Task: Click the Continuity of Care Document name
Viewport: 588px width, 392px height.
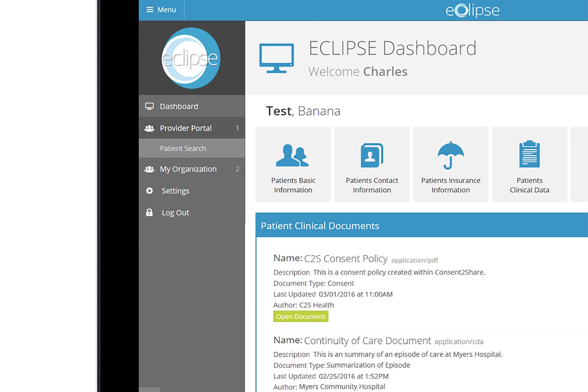Action: 368,341
